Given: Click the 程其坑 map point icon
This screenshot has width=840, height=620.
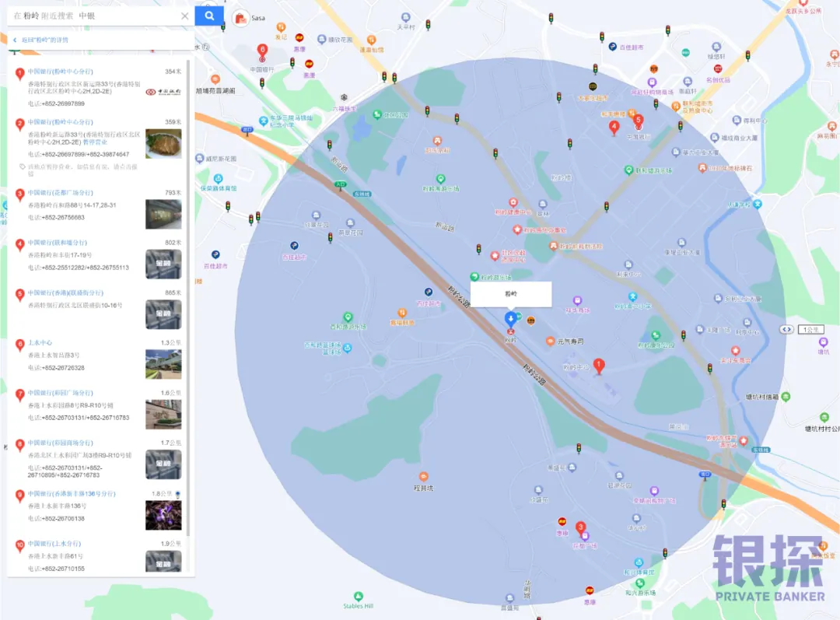Looking at the screenshot, I should click(x=424, y=476).
